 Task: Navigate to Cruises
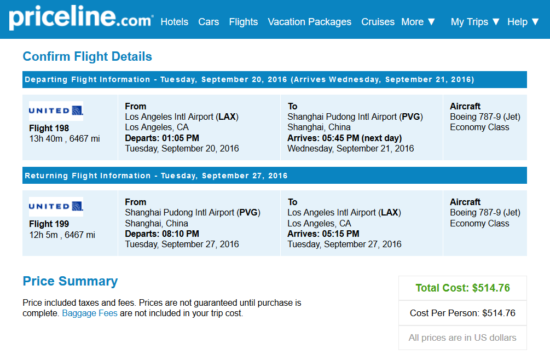(x=378, y=22)
